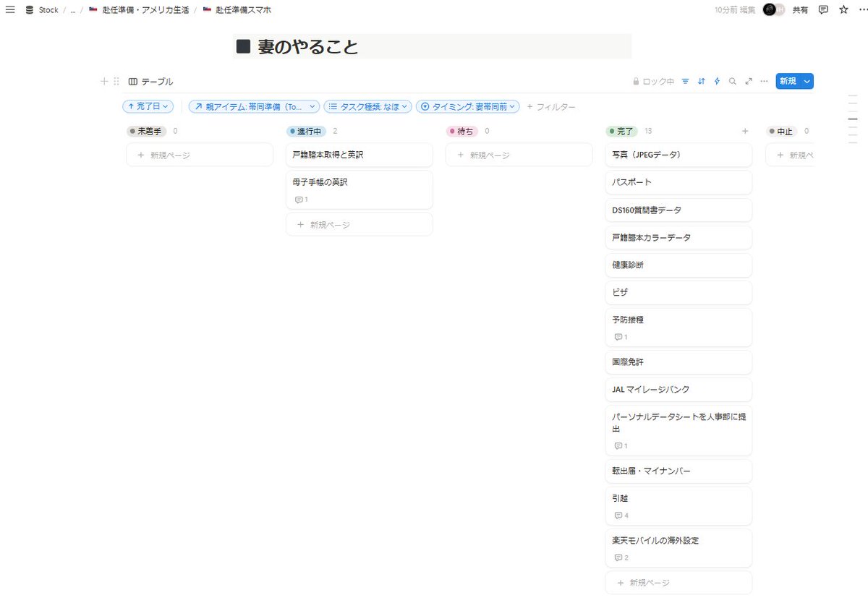Open the JAL マイレージバンク card
Image resolution: width=868 pixels, height=603 pixels.
pyautogui.click(x=678, y=389)
